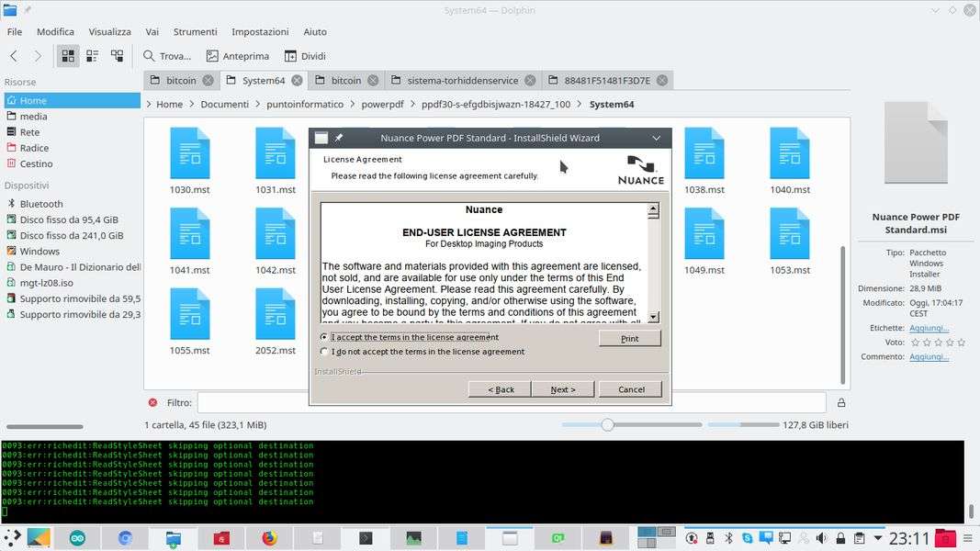The image size is (980, 551).
Task: Print the license agreement
Action: (629, 338)
